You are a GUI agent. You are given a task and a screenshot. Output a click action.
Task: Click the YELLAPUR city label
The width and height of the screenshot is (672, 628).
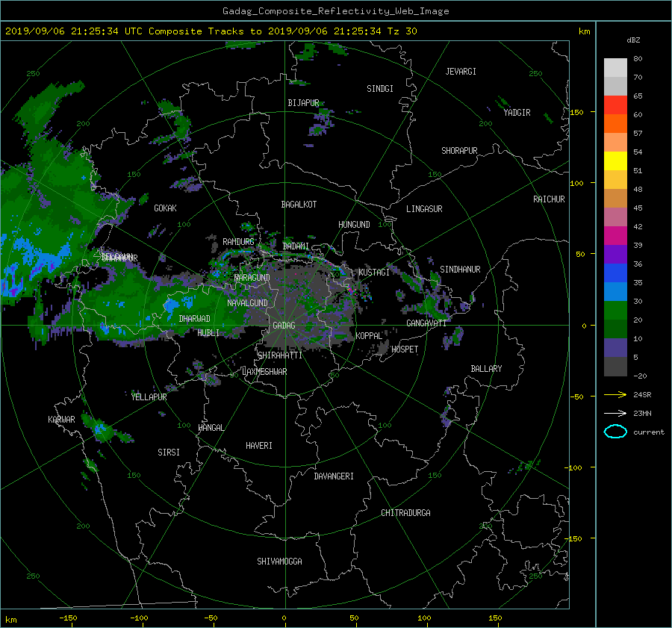click(x=149, y=397)
